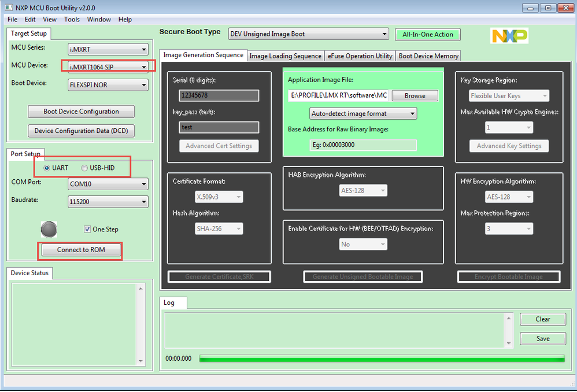Click the All-In-One Action button
The width and height of the screenshot is (577, 392).
428,34
